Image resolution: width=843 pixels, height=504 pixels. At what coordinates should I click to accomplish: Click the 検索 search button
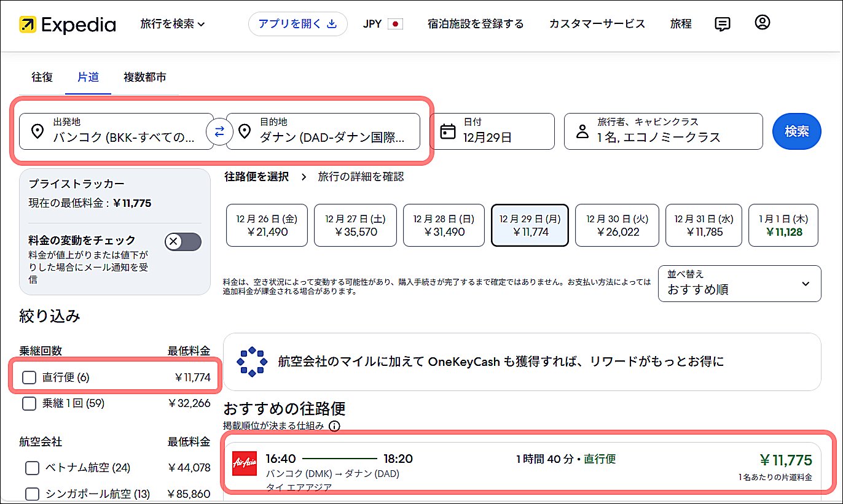tap(796, 131)
